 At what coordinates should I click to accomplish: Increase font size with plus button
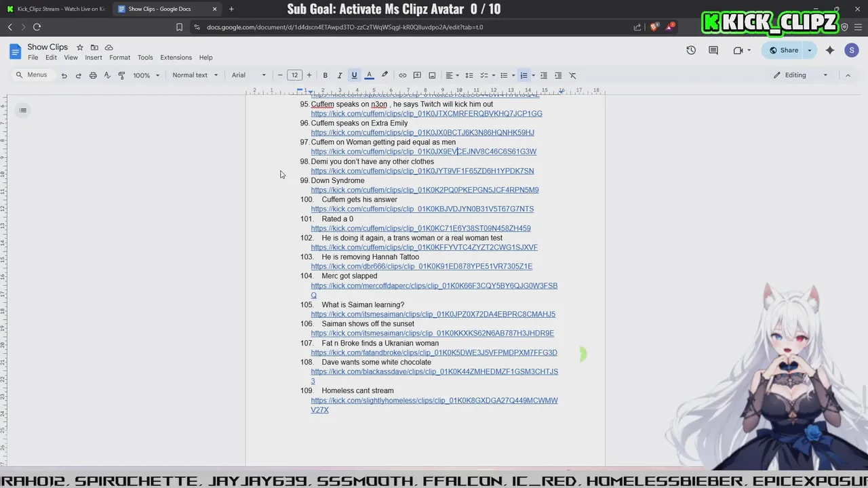pyautogui.click(x=309, y=75)
